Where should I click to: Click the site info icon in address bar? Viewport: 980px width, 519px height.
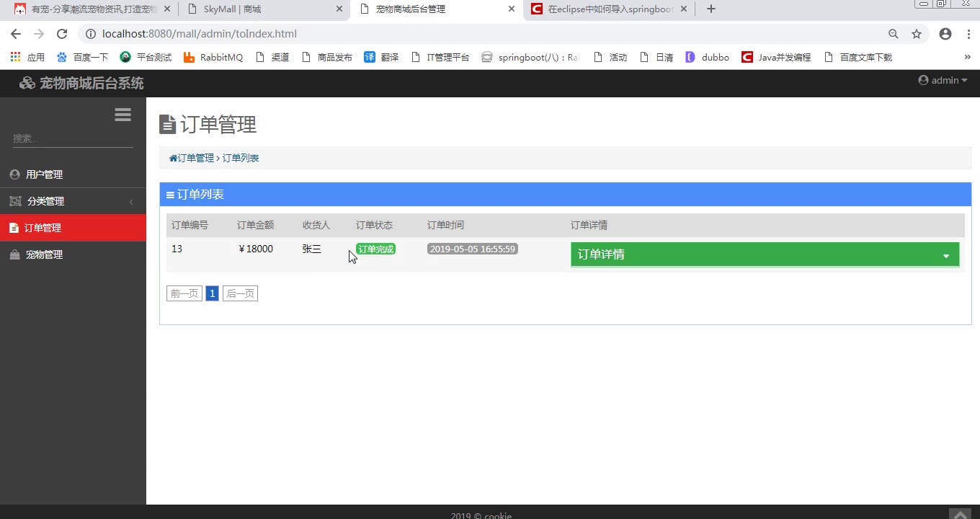tap(91, 34)
